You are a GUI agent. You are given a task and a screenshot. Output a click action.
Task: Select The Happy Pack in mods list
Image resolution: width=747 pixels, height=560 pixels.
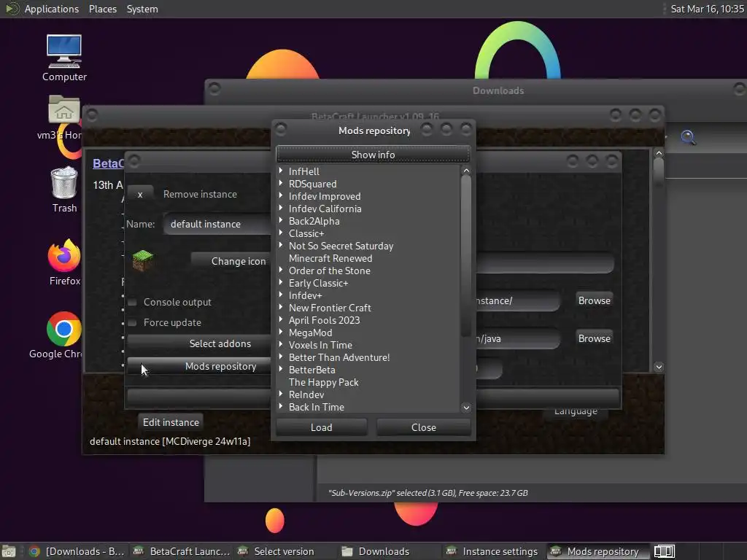(x=323, y=382)
